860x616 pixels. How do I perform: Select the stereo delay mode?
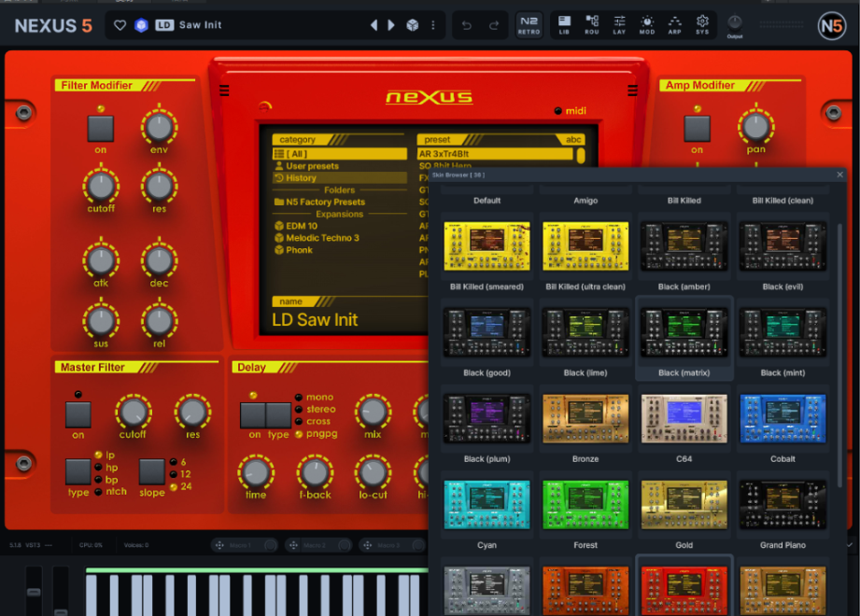click(x=299, y=409)
